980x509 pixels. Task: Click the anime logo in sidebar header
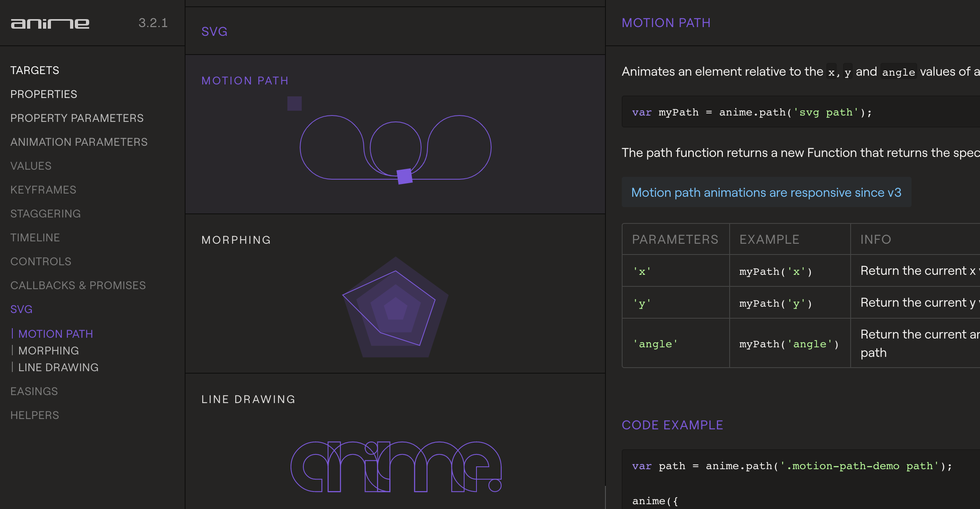[x=50, y=23]
